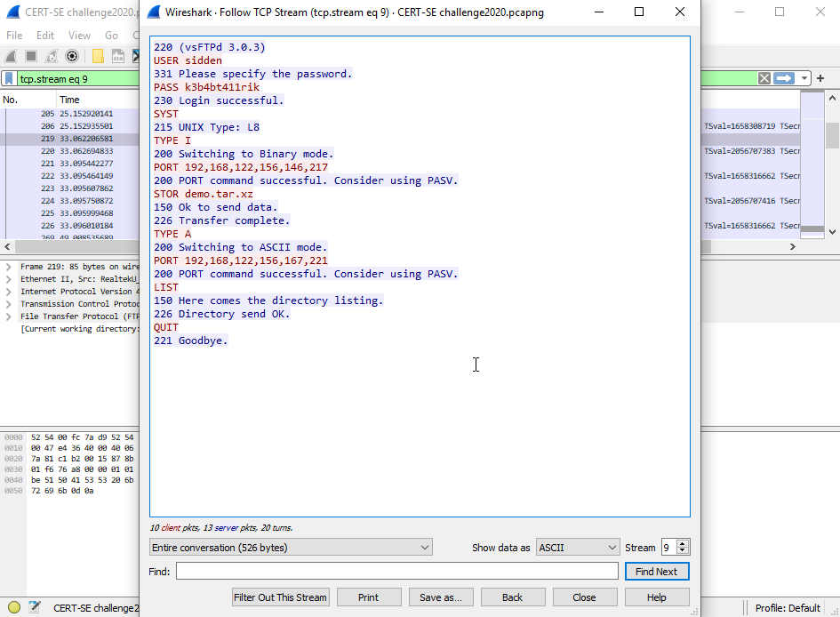Click into the Find text field
This screenshot has width=840, height=617.
click(x=397, y=572)
